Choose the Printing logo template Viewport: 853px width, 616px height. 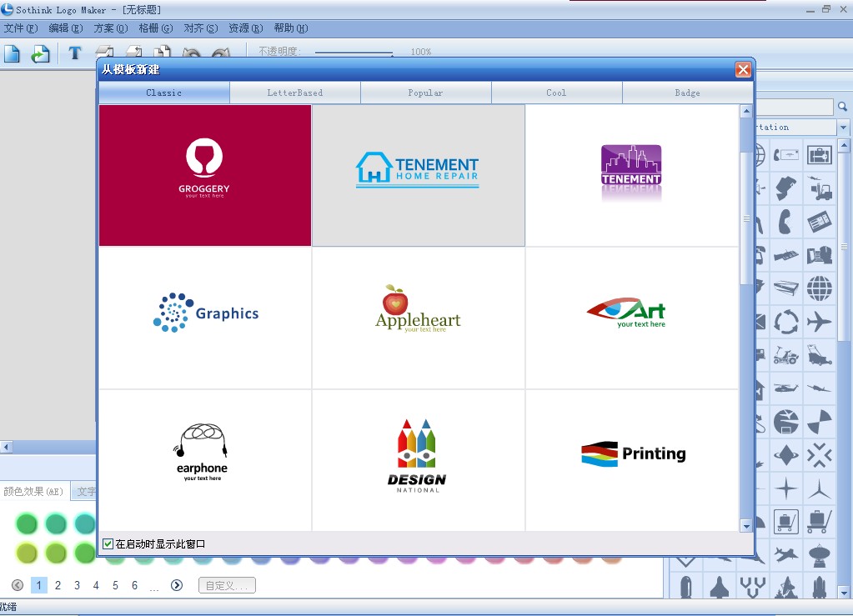[x=631, y=460]
